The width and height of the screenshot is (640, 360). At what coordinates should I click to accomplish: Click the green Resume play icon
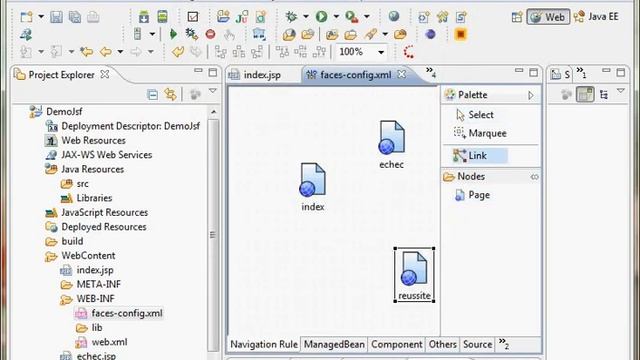point(173,34)
